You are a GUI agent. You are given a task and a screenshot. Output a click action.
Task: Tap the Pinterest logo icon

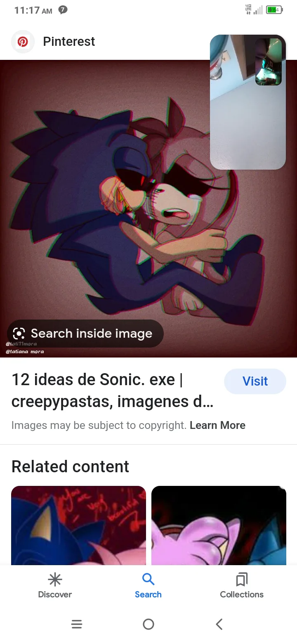click(x=23, y=42)
